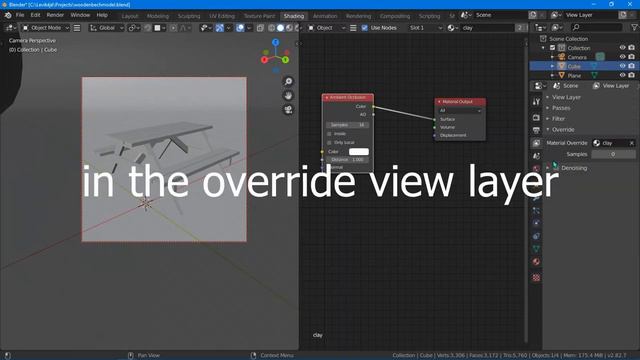Open the Help menu
This screenshot has height=360, width=640.
(102, 15)
